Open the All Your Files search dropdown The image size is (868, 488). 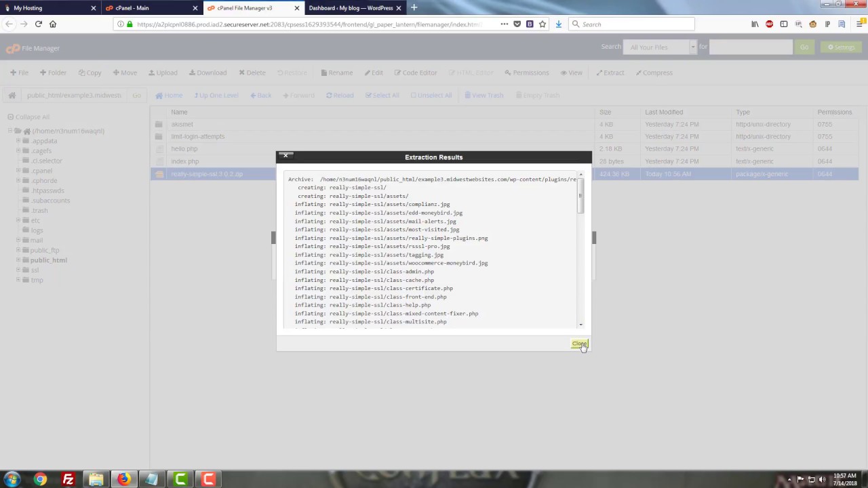660,47
